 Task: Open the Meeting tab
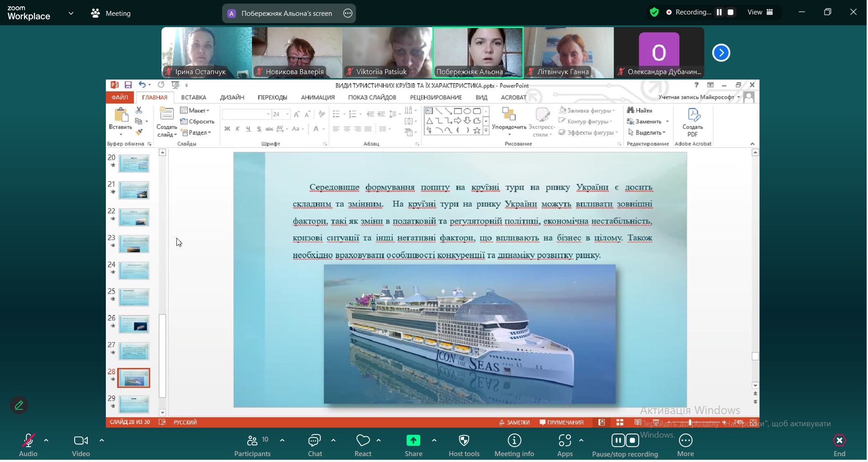[x=112, y=14]
